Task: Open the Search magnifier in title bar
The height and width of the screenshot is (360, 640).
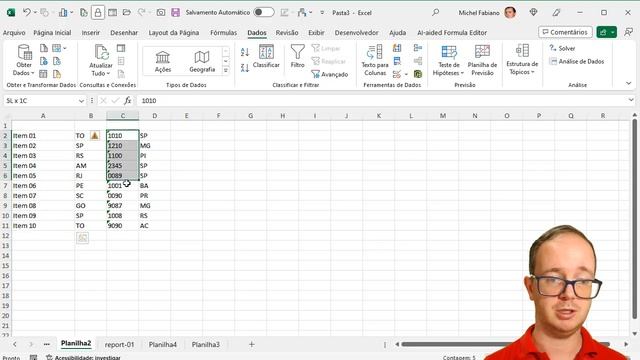Action: 436,13
